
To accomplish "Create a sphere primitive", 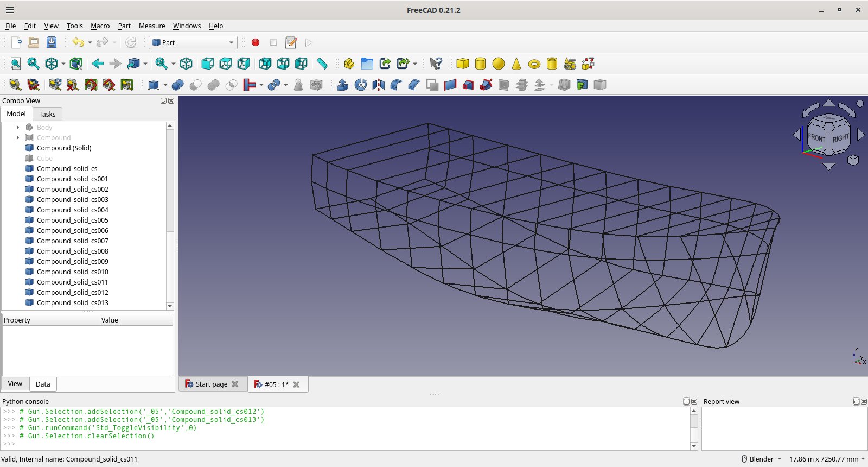I will click(x=498, y=64).
